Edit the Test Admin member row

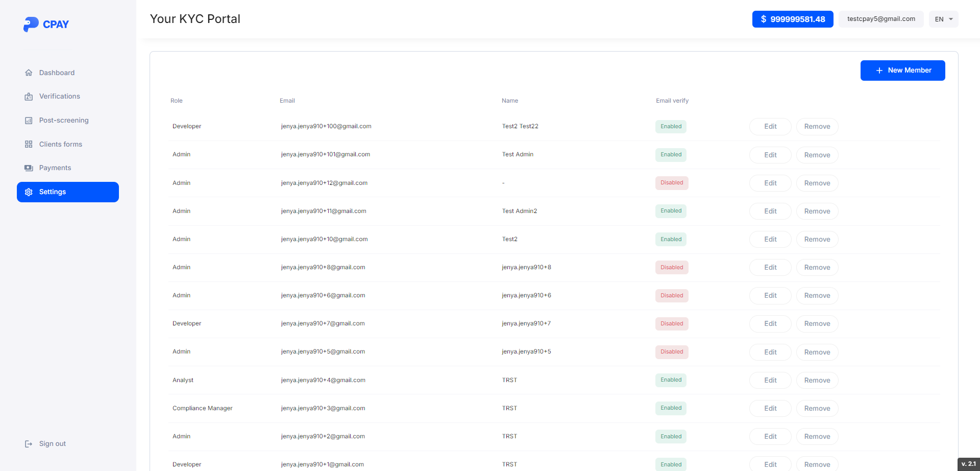[x=770, y=155]
